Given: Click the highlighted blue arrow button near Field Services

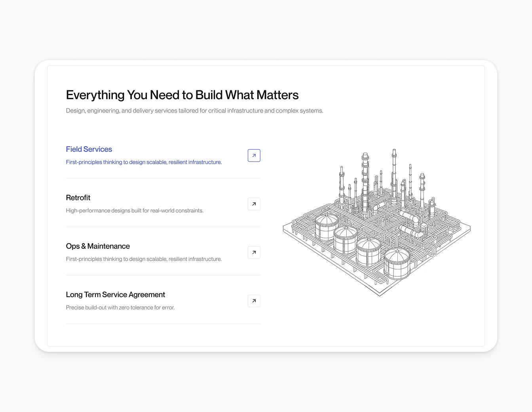Looking at the screenshot, I should (x=254, y=155).
